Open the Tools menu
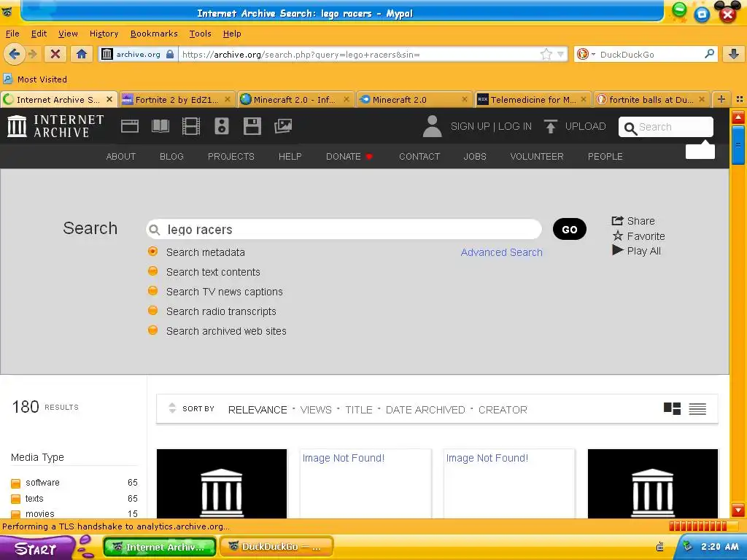747x560 pixels. [200, 34]
